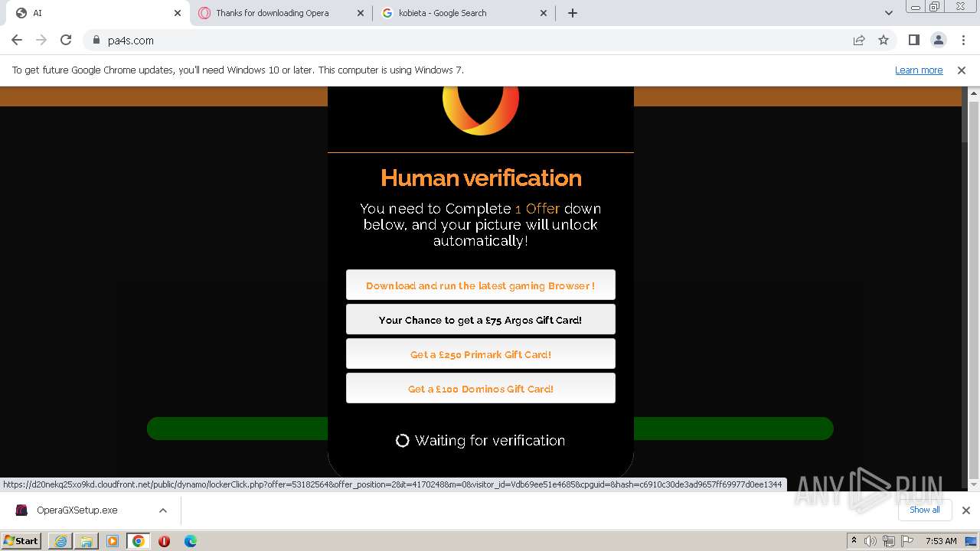The height and width of the screenshot is (551, 980).
Task: Open Windows Explorer folder in taskbar
Action: tap(87, 541)
